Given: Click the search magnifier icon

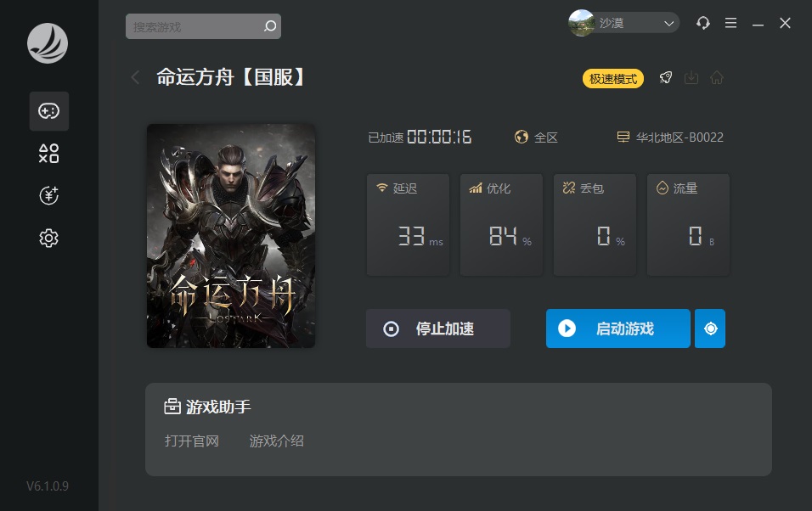Looking at the screenshot, I should [x=270, y=26].
